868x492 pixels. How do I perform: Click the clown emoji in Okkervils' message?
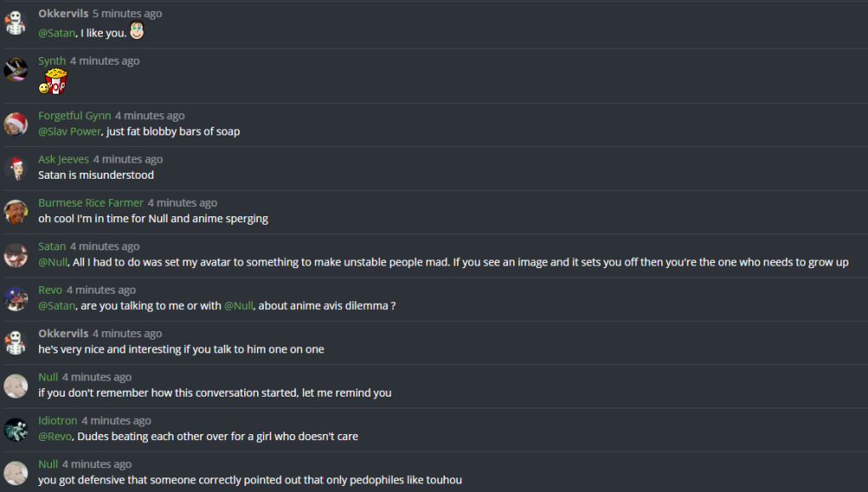[x=137, y=32]
